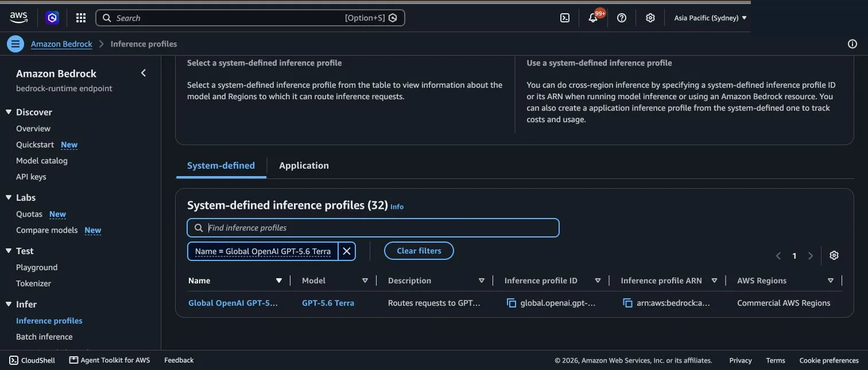This screenshot has height=370, width=868.
Task: Select the Inference profiles breadcrumb text
Action: [144, 44]
